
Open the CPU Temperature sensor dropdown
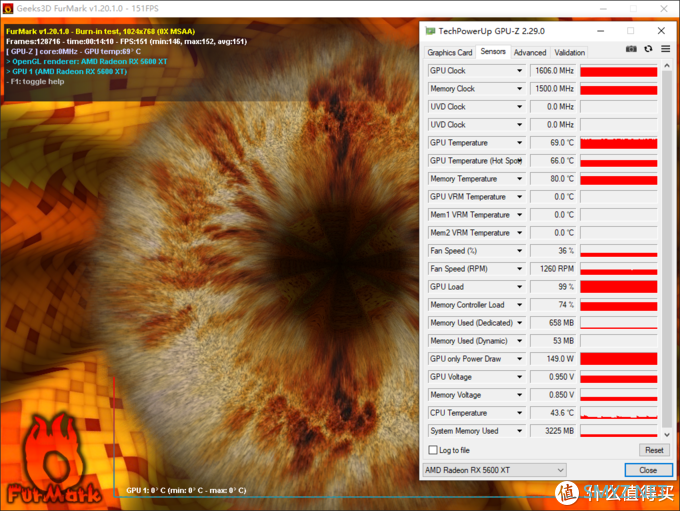pyautogui.click(x=520, y=413)
